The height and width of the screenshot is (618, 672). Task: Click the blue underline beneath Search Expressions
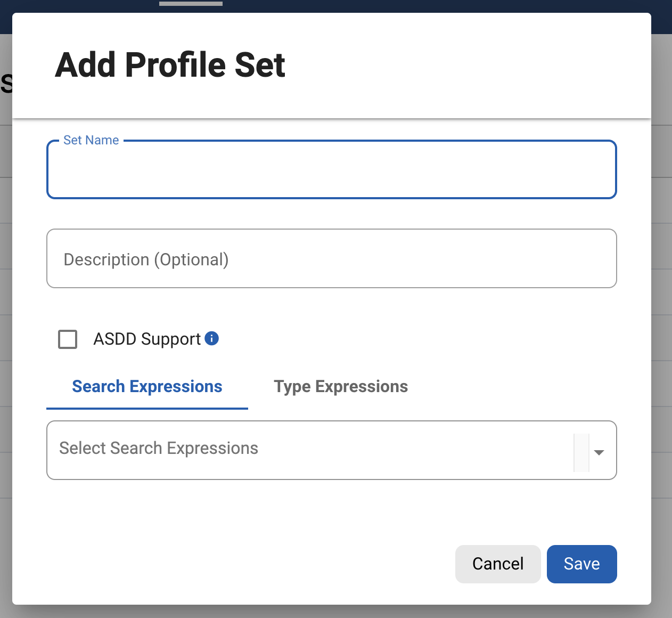[x=147, y=408]
